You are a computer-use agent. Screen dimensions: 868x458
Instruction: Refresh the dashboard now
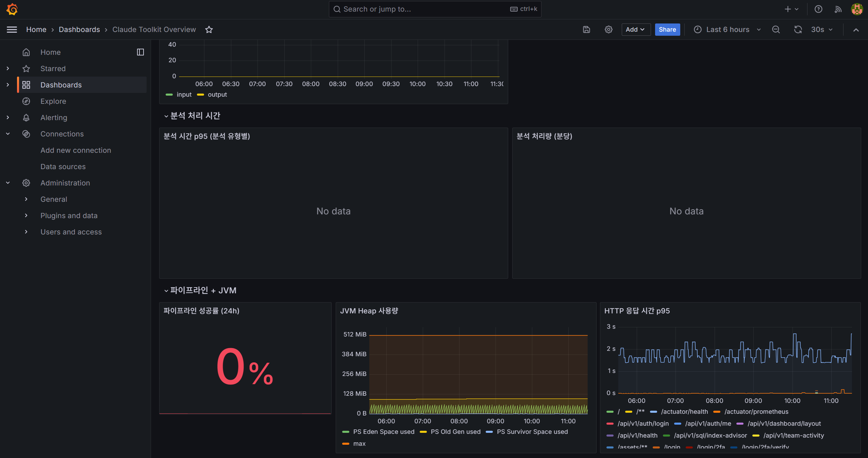click(x=798, y=30)
